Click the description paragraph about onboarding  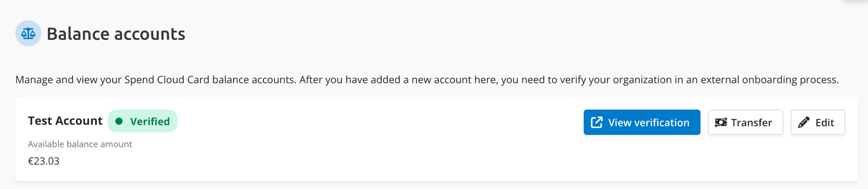pos(427,80)
